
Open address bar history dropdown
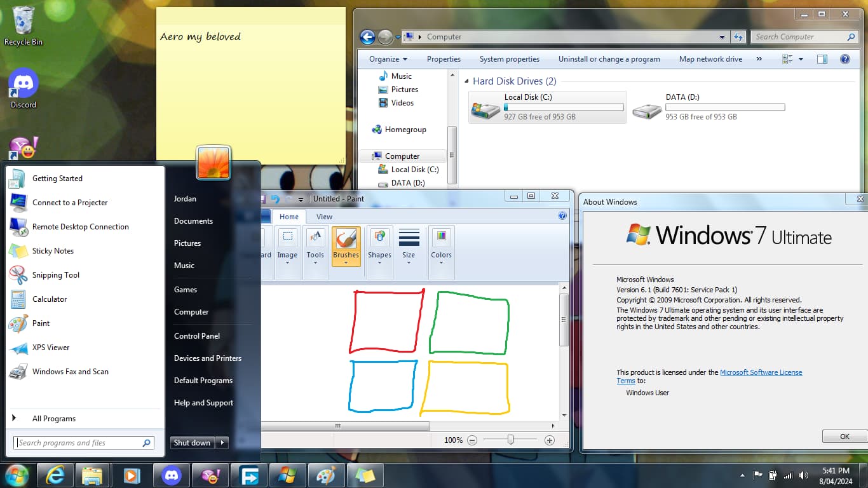(722, 37)
